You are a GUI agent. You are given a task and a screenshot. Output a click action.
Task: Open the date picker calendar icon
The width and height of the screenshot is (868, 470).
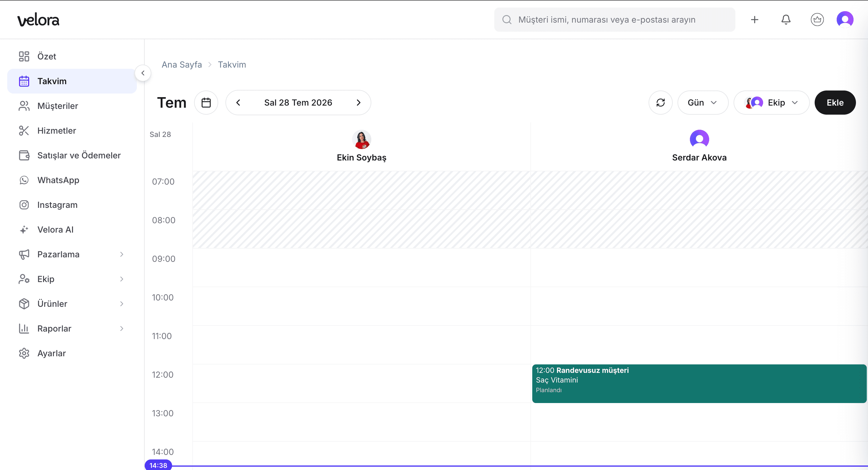206,103
